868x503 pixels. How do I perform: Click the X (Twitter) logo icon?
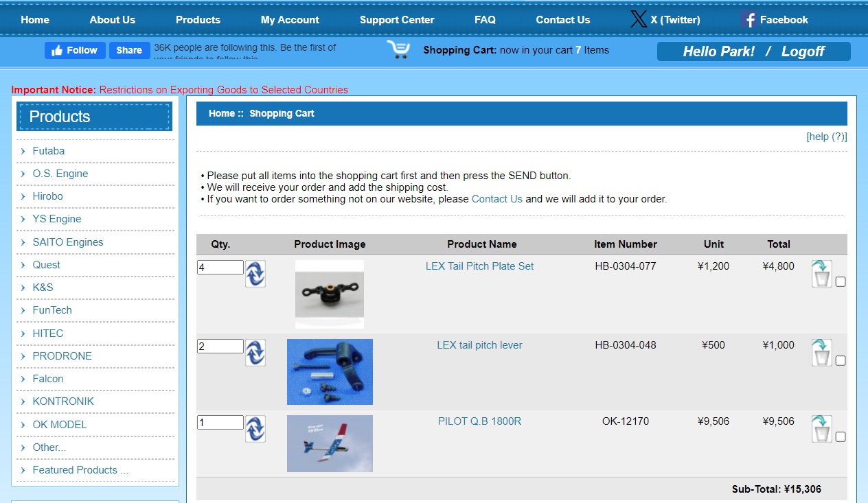(639, 19)
